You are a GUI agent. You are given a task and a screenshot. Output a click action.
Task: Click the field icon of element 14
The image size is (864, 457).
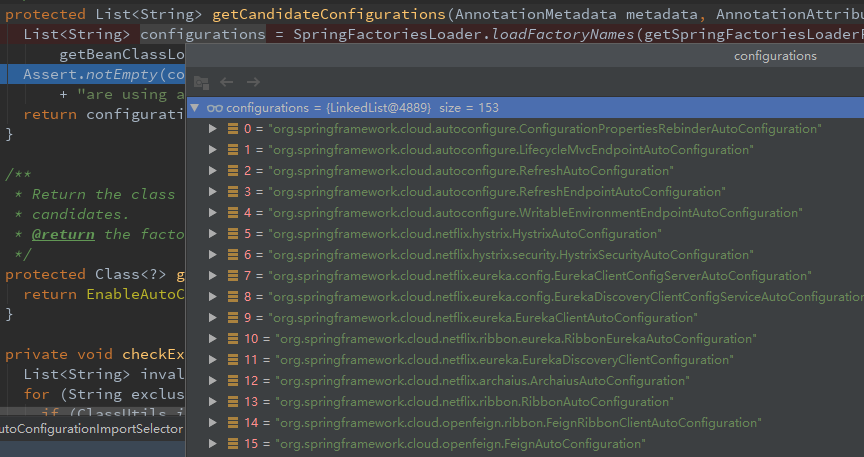[233, 422]
